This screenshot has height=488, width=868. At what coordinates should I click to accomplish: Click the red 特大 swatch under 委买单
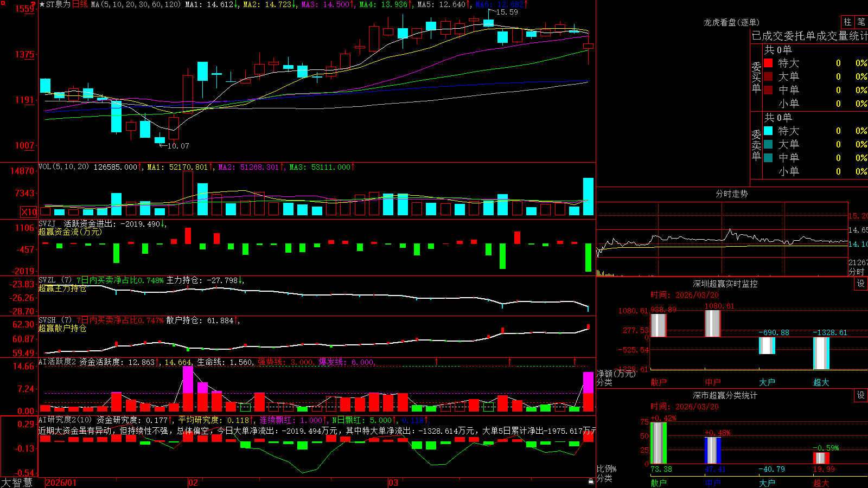coord(768,63)
